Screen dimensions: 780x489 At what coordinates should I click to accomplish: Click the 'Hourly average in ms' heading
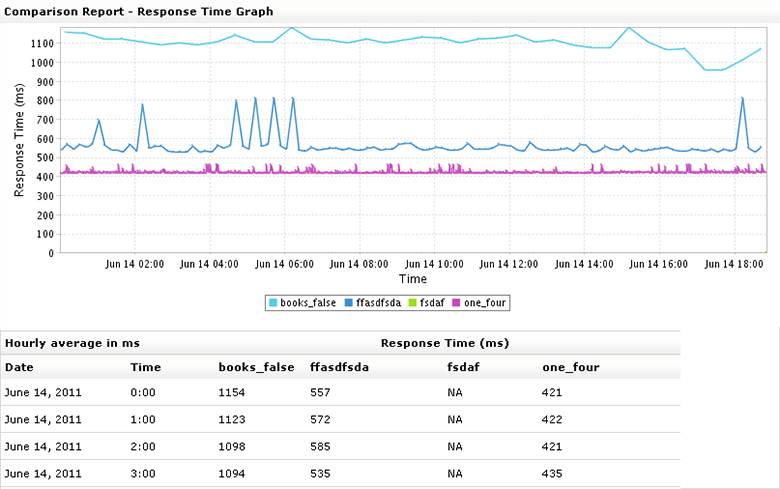click(72, 343)
